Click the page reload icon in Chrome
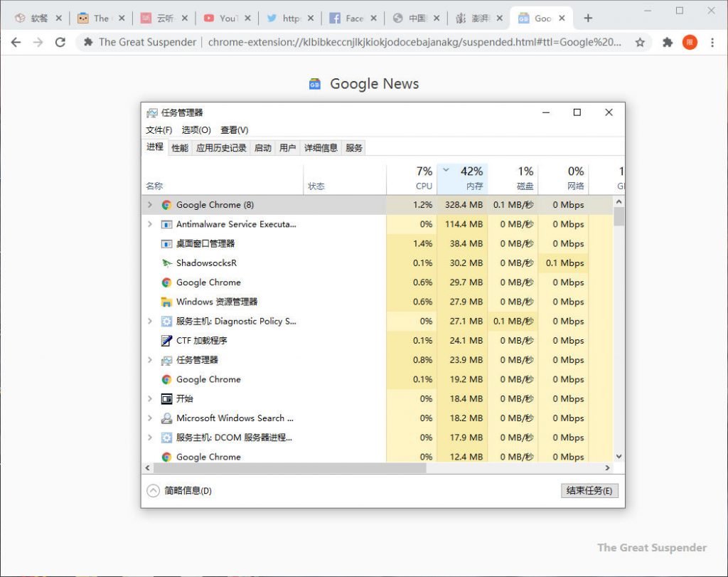This screenshot has height=577, width=728. [60, 42]
